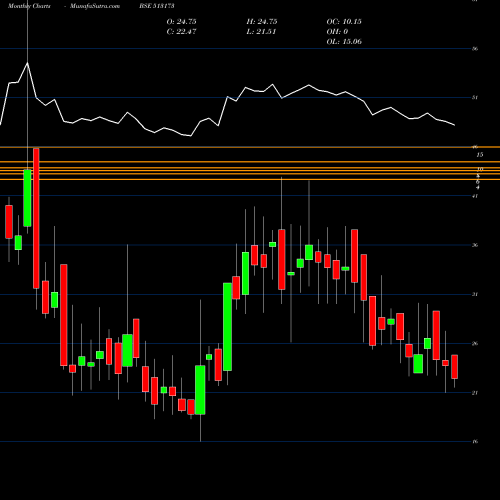Click the highest peak of the white line

tap(27, 63)
